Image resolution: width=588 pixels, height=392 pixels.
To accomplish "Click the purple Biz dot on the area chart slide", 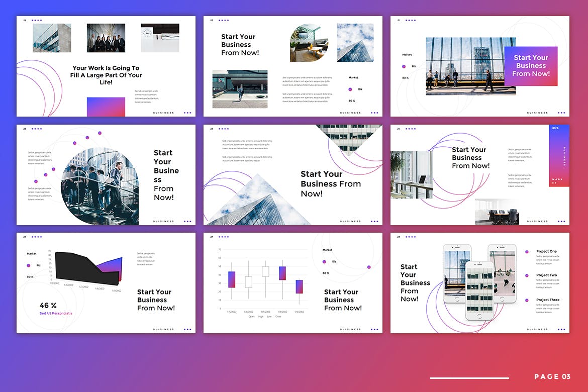I will (x=29, y=265).
